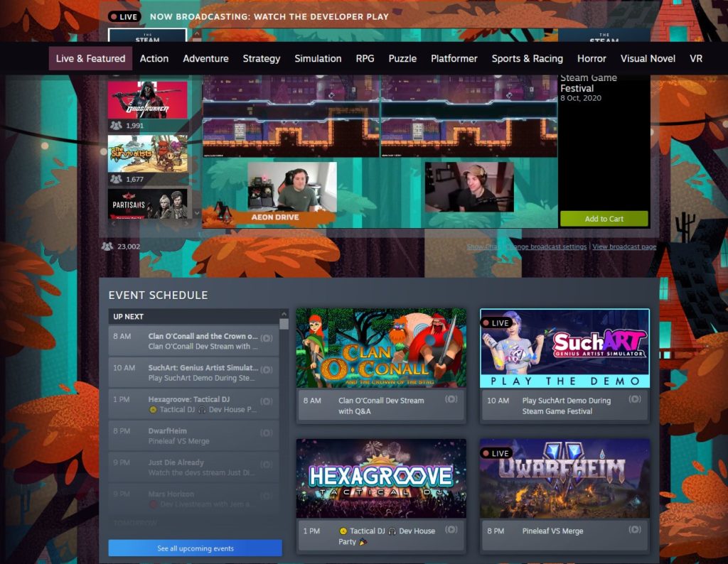Select the Horror tab

[x=591, y=58]
